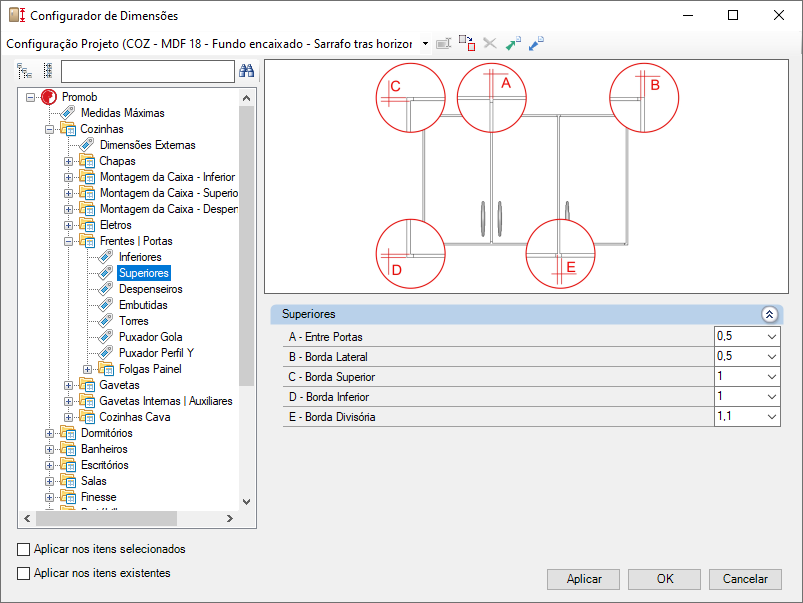Click the Chapas folder icon
Screen dimensions: 803x603
tap(87, 161)
